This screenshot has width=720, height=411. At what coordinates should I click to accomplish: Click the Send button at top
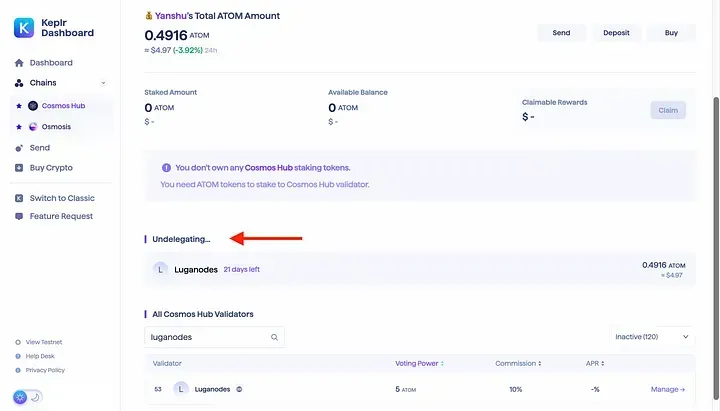(561, 33)
